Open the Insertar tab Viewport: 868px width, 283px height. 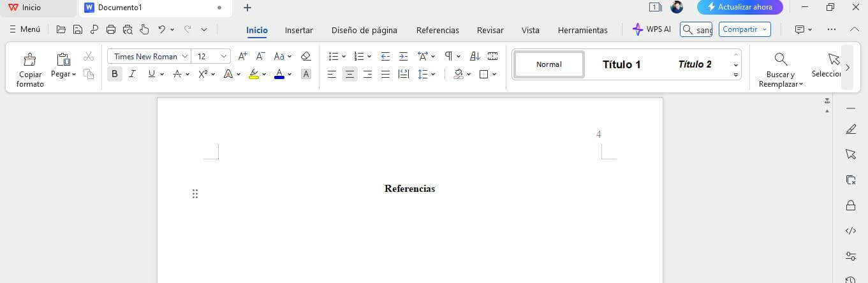(x=298, y=30)
